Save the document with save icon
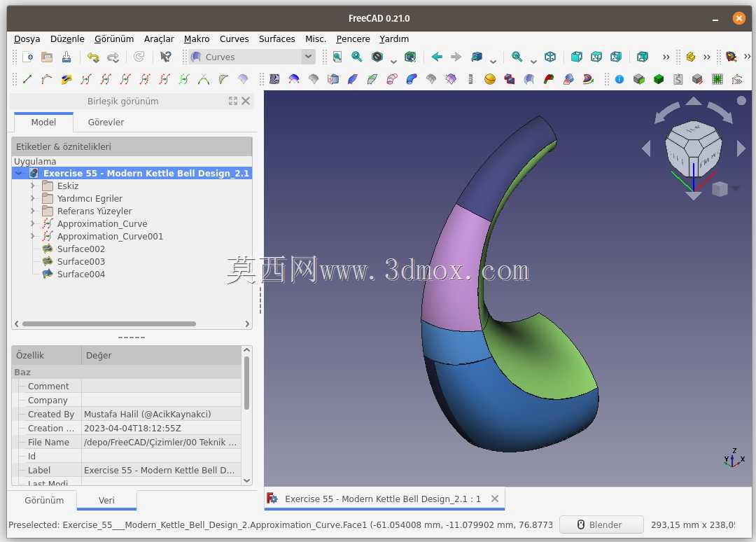This screenshot has height=542, width=756. click(66, 57)
